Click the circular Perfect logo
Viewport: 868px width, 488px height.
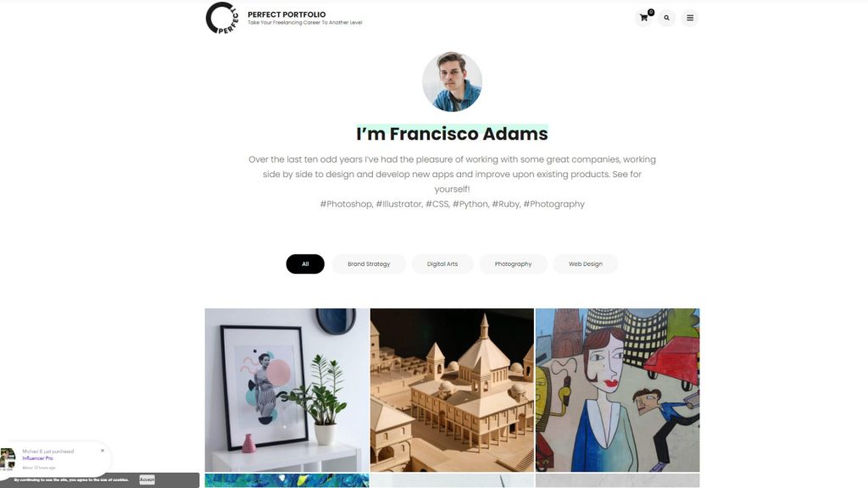point(222,18)
